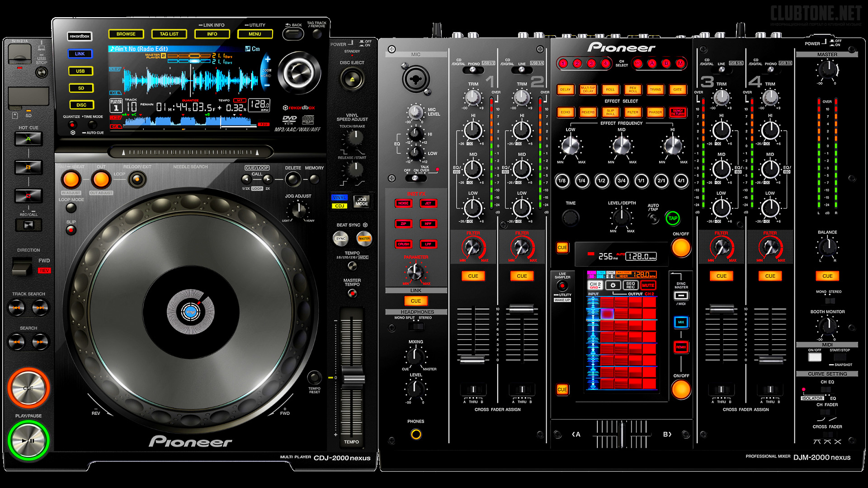Select the NOISE sound color FX
The height and width of the screenshot is (488, 868).
pos(403,203)
